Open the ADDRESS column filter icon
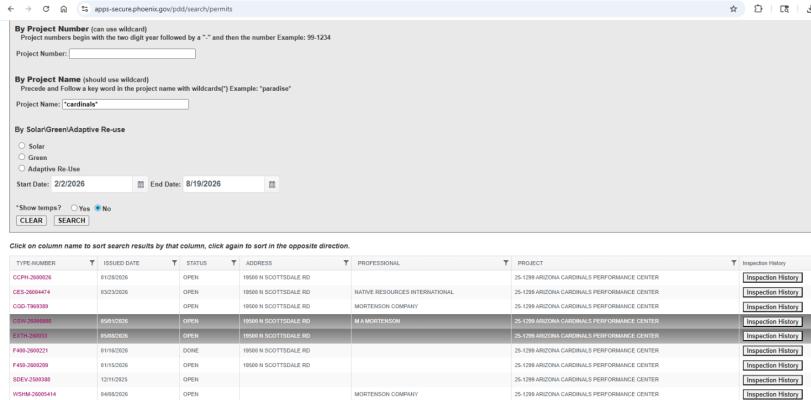 click(x=346, y=263)
